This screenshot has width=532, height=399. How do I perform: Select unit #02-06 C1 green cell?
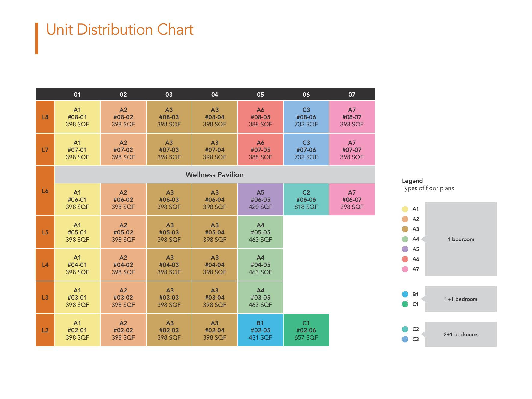[x=306, y=330]
